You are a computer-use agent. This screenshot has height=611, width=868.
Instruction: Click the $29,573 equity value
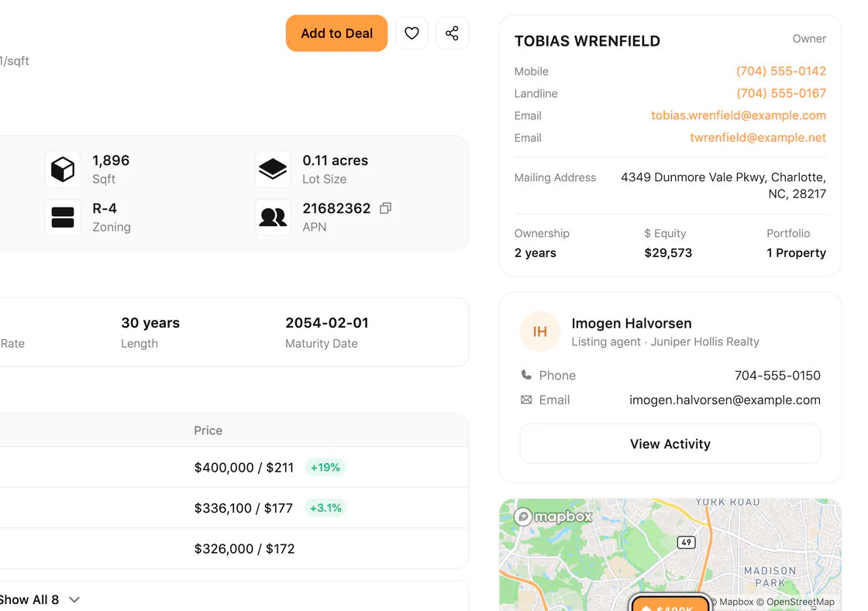[667, 252]
